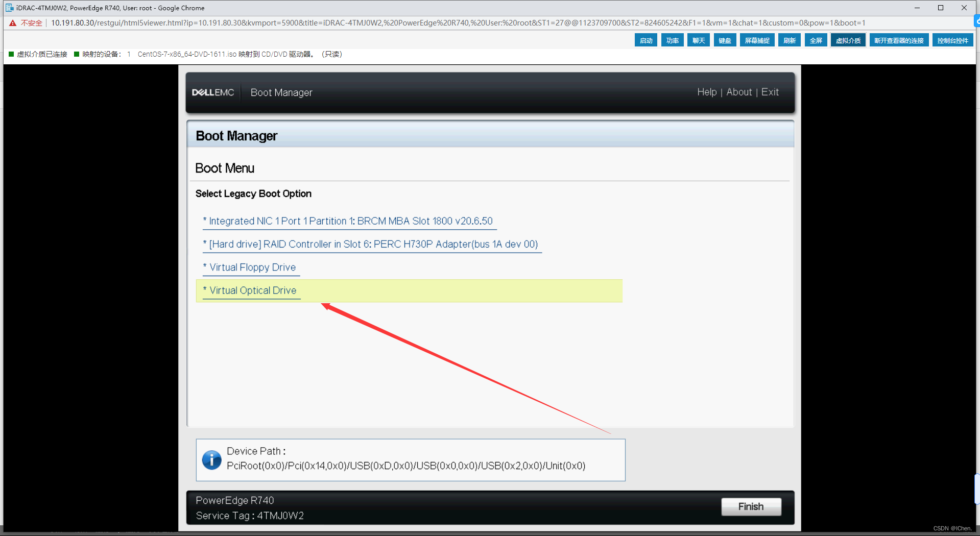
Task: Select the RAID Controller PERC H730P hard drive
Action: click(372, 244)
